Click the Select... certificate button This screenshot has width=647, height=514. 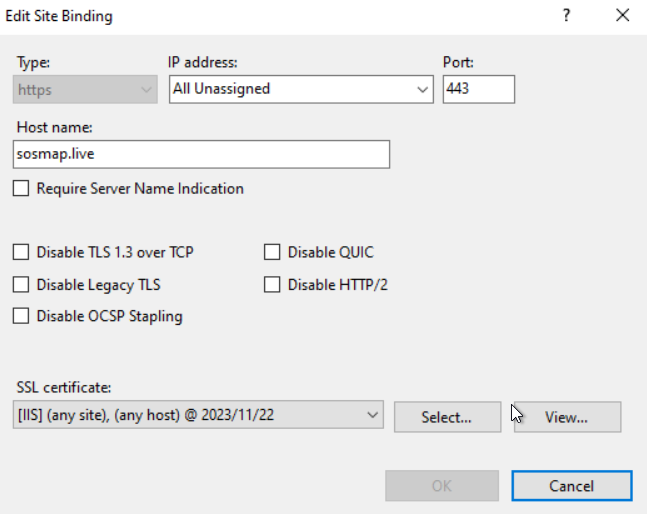click(x=447, y=417)
